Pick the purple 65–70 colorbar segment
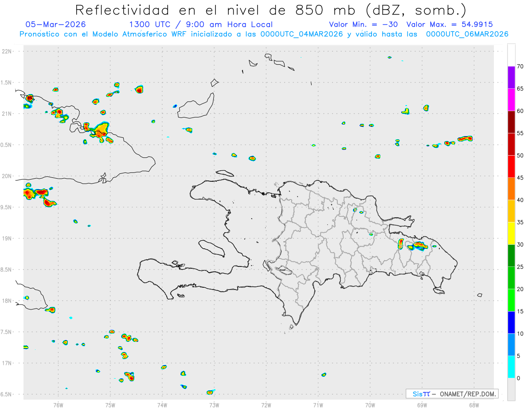 click(511, 78)
